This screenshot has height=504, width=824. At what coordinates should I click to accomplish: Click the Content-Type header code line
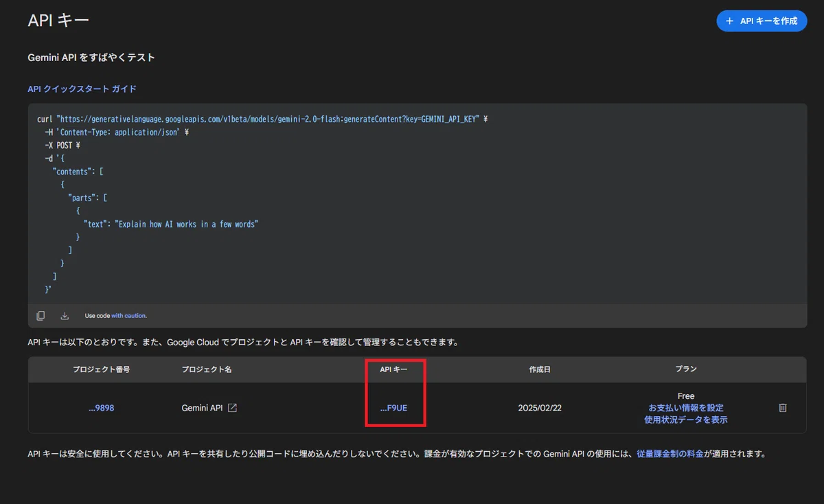[117, 133]
